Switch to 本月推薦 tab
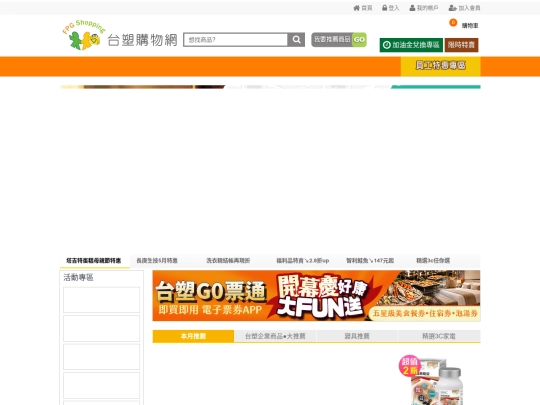 [193, 336]
